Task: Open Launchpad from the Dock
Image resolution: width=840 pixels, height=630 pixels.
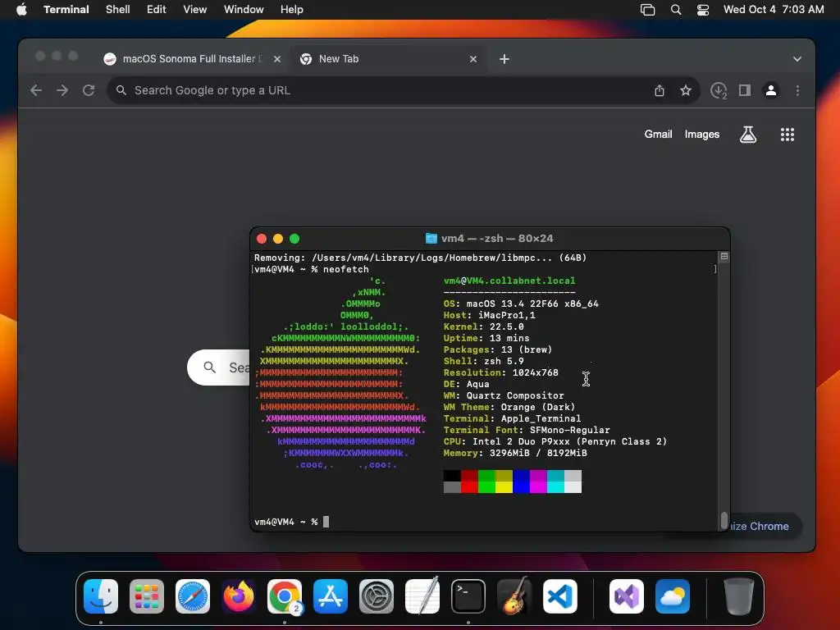Action: pos(147,596)
